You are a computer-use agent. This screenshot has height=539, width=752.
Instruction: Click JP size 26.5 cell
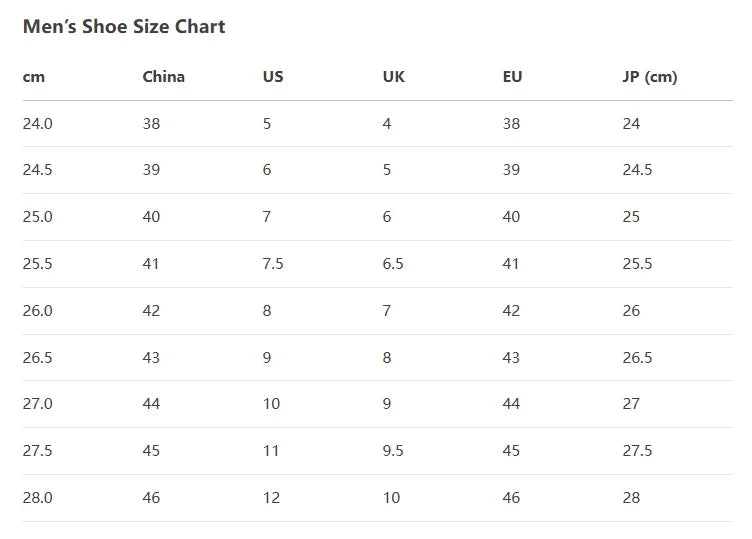637,358
